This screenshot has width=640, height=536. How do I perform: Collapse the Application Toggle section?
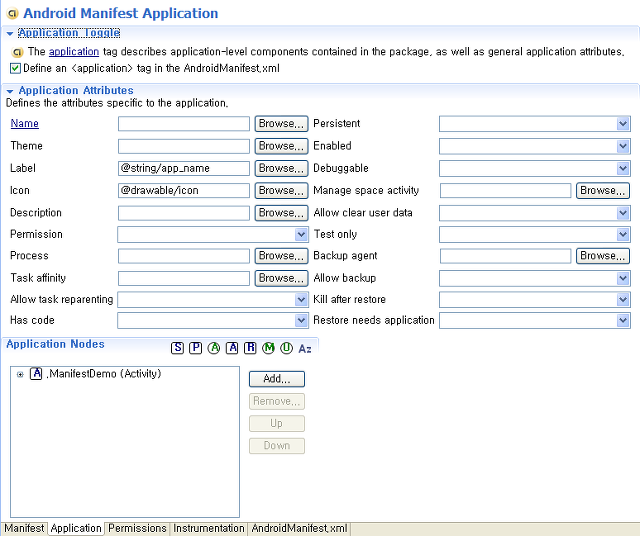coord(10,33)
